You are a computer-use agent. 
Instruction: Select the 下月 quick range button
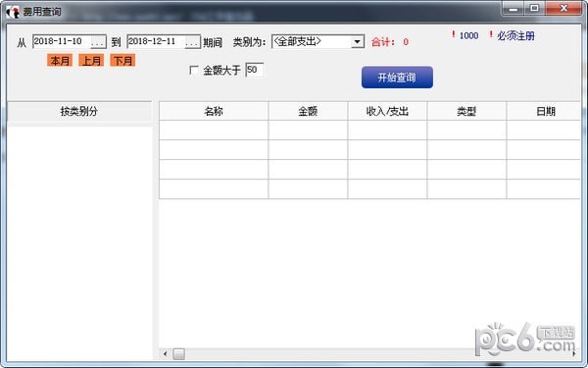click(122, 61)
